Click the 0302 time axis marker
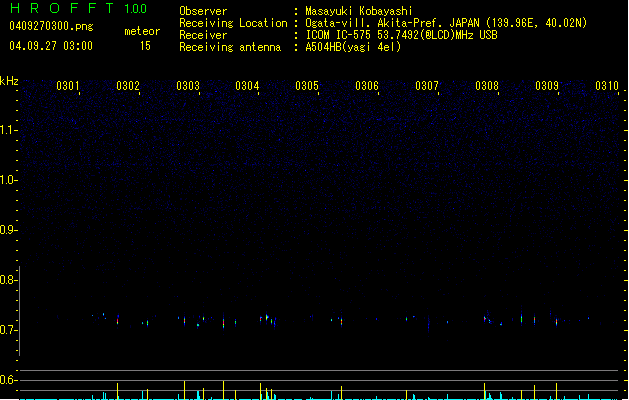The height and width of the screenshot is (400, 629). pyautogui.click(x=128, y=85)
